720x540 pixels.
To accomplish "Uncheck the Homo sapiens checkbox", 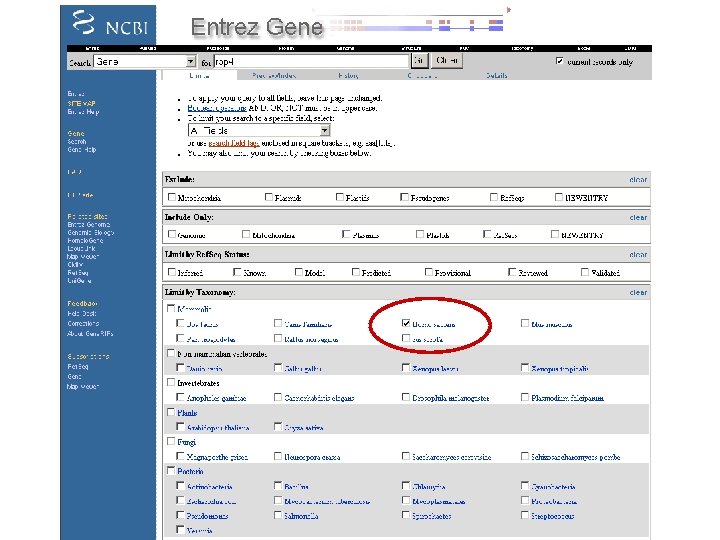I will [x=406, y=323].
